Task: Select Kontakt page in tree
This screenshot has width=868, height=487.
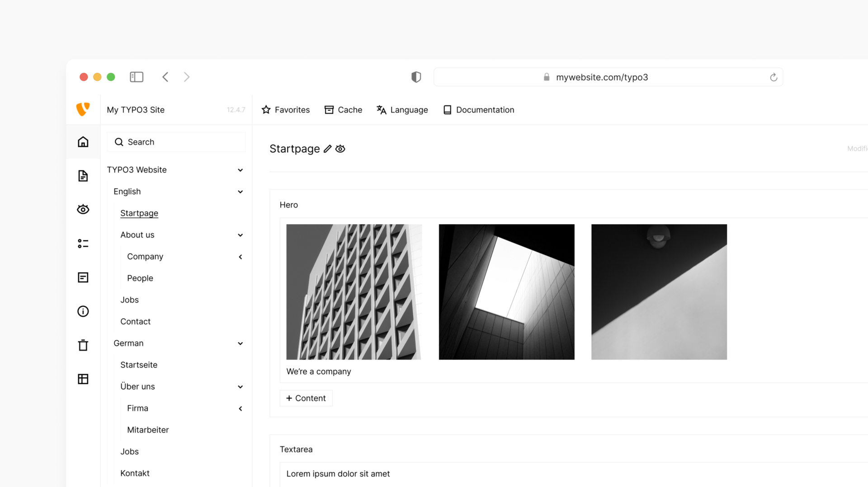Action: 135,473
